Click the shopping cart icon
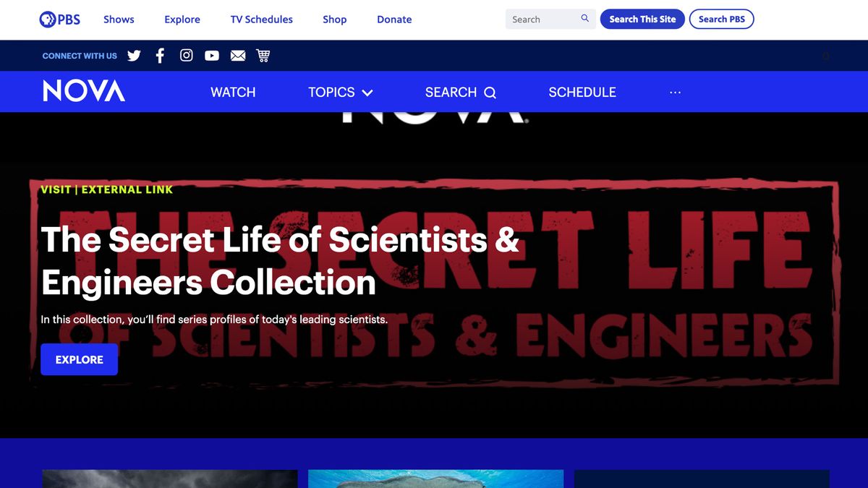This screenshot has height=488, width=868. [x=263, y=55]
